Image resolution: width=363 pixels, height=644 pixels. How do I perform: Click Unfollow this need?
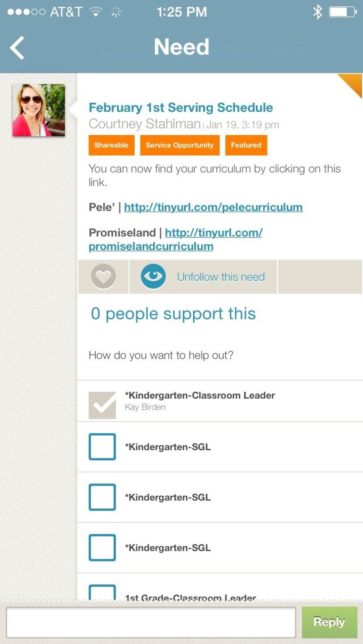221,277
